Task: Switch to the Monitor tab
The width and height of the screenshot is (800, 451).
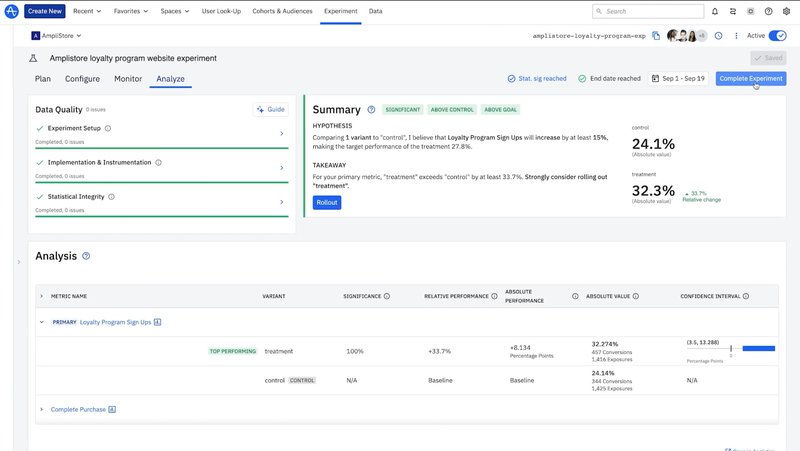Action: coord(128,78)
